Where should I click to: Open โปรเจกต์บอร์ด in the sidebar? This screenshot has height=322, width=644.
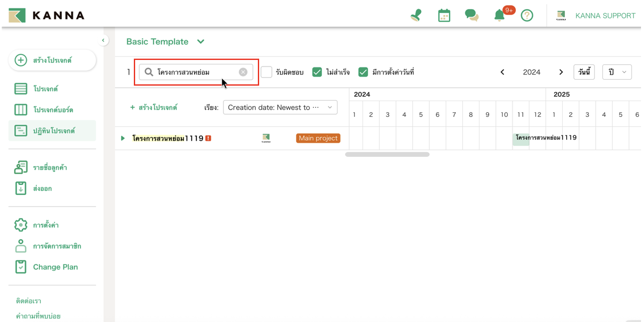click(x=53, y=110)
